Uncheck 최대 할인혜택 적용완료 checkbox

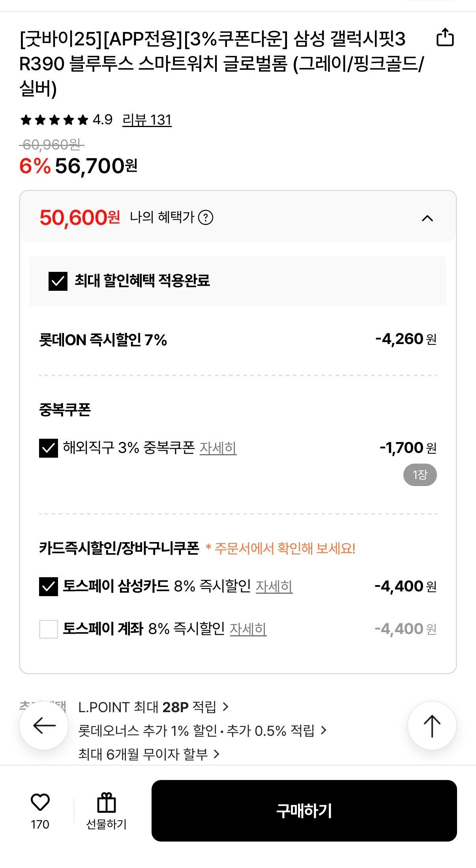(58, 281)
